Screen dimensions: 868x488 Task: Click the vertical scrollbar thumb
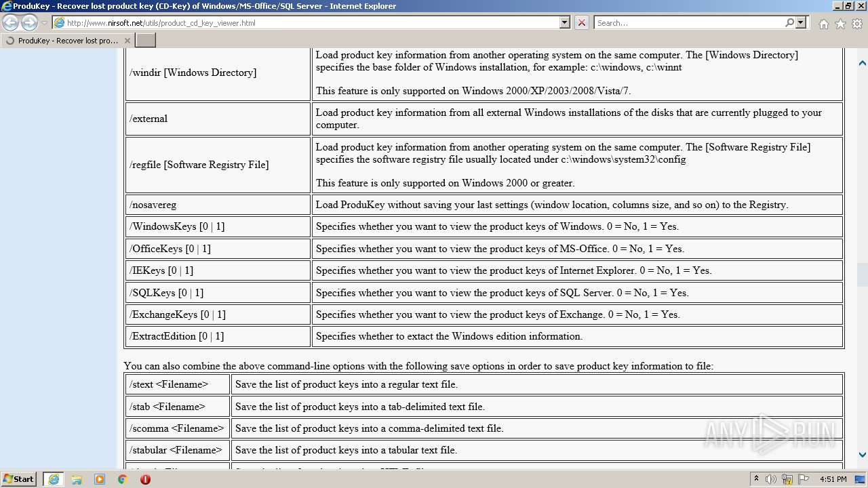862,274
